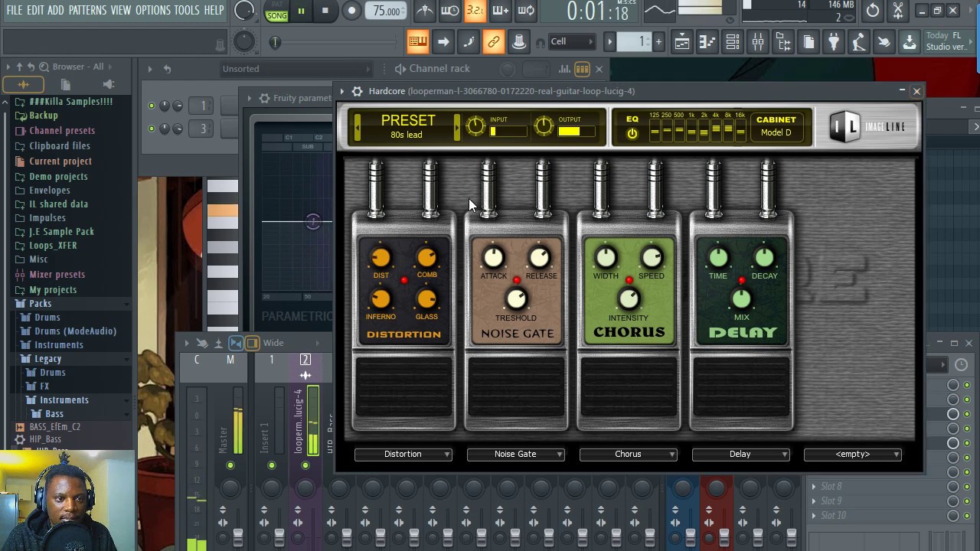Mute the Master mixer track
The image size is (980, 551).
230,465
